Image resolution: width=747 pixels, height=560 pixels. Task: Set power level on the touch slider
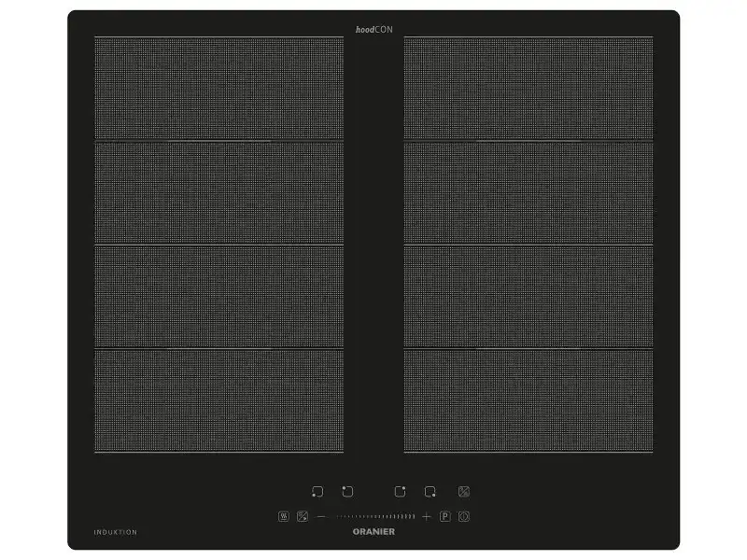click(376, 516)
